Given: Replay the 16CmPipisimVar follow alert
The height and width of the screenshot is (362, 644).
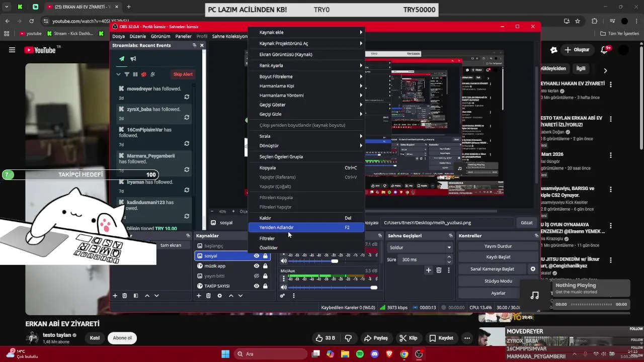Looking at the screenshot, I should (187, 143).
